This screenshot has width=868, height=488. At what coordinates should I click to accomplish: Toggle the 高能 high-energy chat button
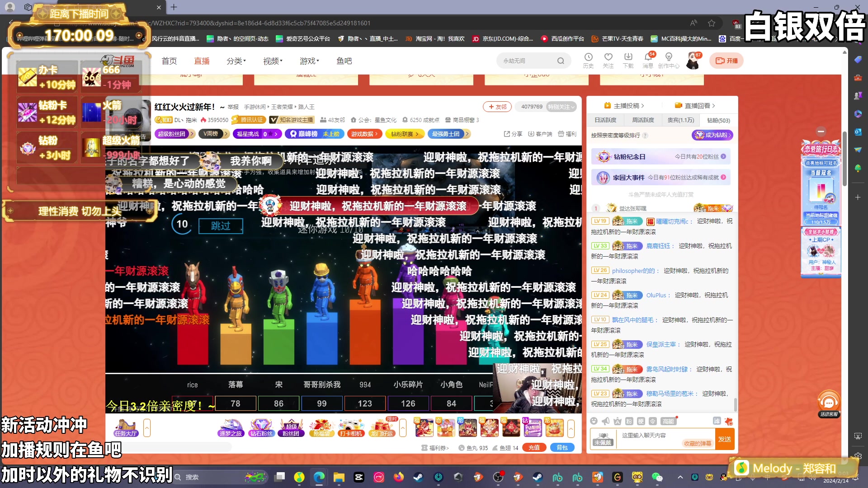pyautogui.click(x=668, y=421)
